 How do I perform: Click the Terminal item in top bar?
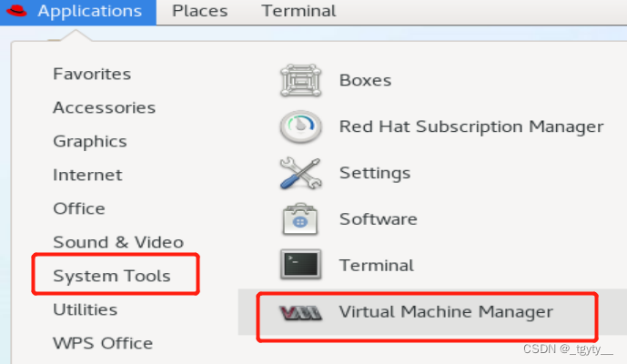tap(298, 11)
